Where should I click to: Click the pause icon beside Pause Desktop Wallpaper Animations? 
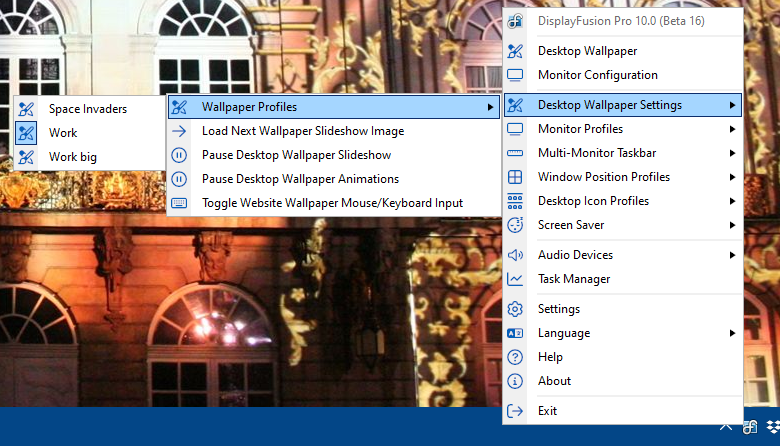(179, 179)
